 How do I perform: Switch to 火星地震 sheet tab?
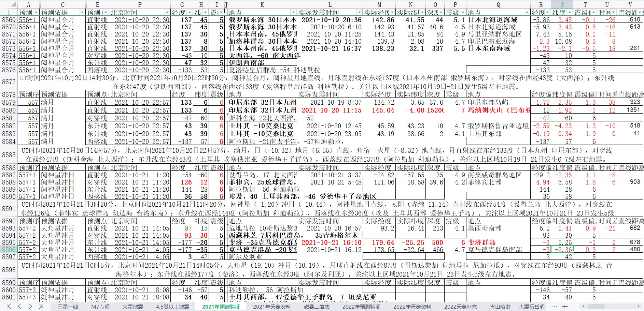[x=133, y=307]
